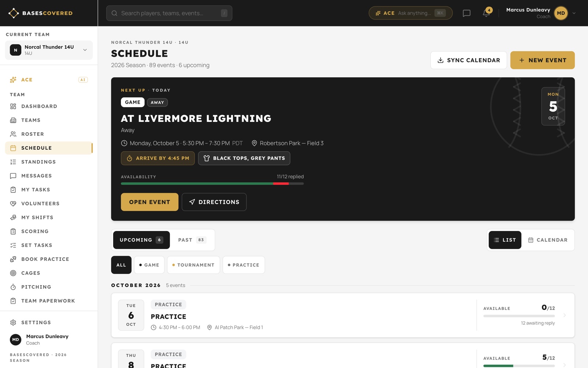Open My Shifts in sidebar
The height and width of the screenshot is (368, 588).
49,217
